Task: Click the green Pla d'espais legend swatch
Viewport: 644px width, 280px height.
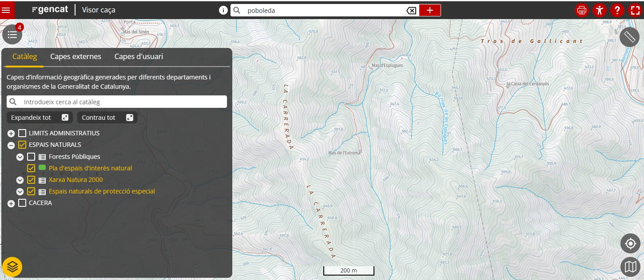Action: 43,168
